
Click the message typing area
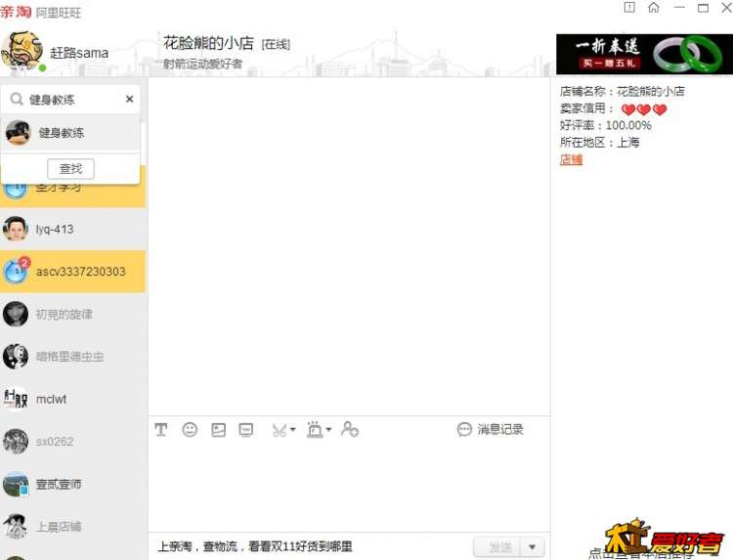tap(349, 487)
